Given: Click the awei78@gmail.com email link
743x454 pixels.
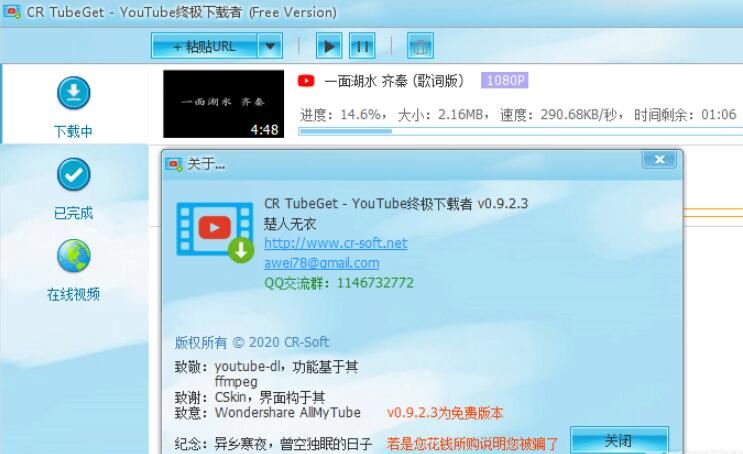Looking at the screenshot, I should [x=322, y=263].
